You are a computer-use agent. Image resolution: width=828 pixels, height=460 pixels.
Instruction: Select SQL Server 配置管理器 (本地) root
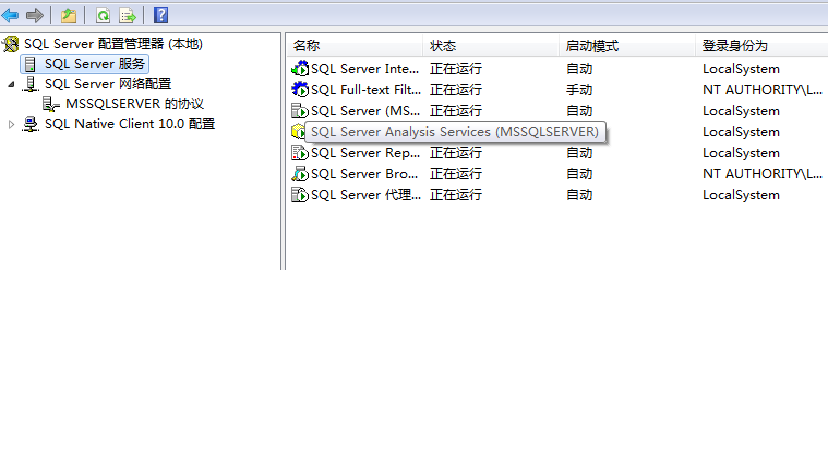pyautogui.click(x=114, y=44)
